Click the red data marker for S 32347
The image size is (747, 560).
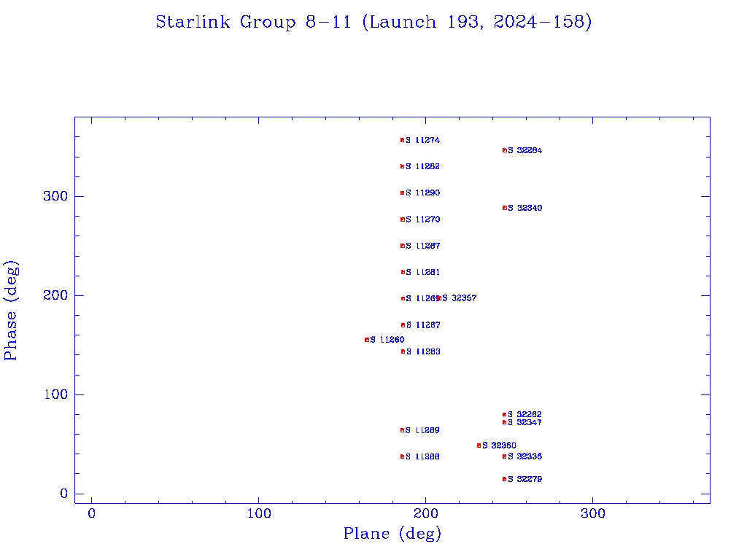point(505,422)
